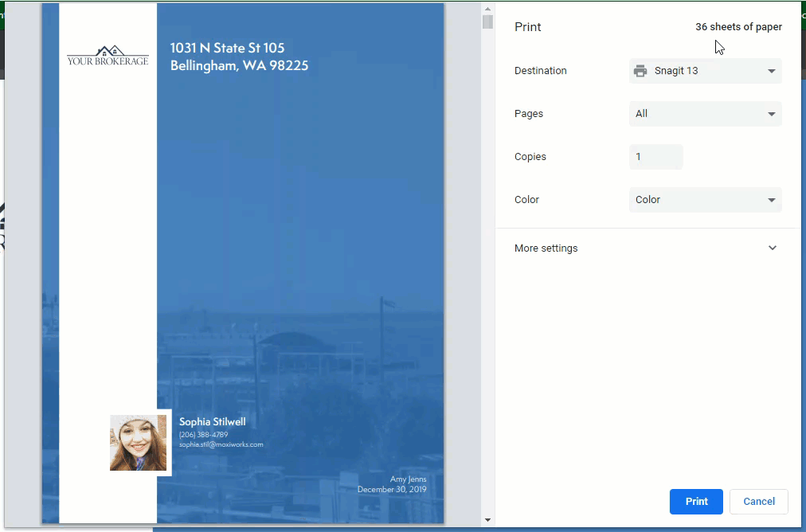Click the (206) 388-4789 phone number
806x532 pixels.
[203, 435]
